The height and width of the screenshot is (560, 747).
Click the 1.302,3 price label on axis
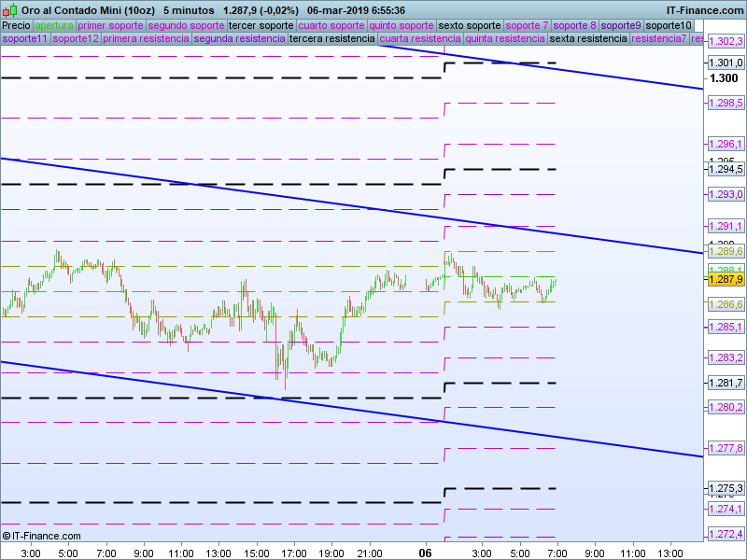click(726, 42)
